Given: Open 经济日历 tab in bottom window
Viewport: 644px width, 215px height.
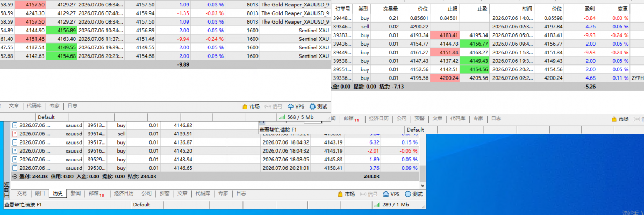Looking at the screenshot, I should (x=124, y=193).
